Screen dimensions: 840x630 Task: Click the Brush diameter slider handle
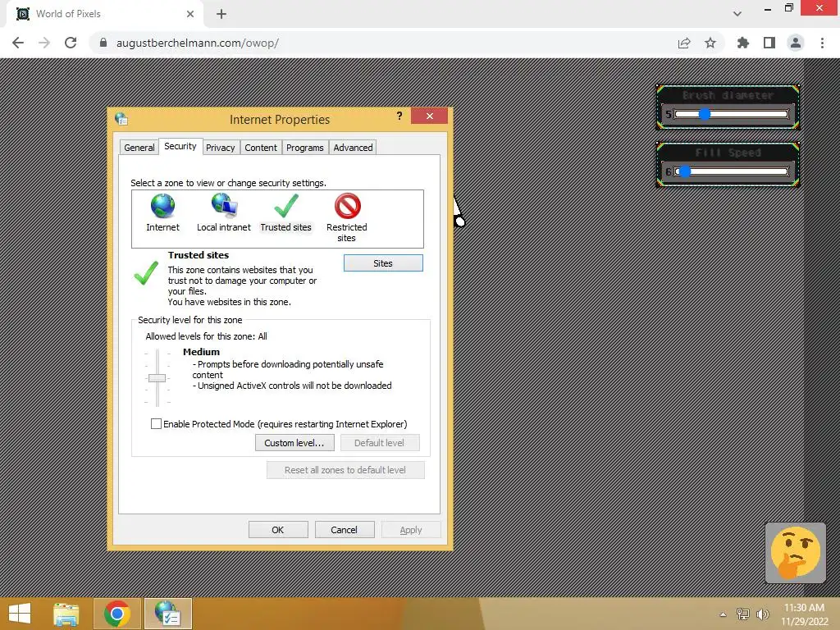coord(705,114)
